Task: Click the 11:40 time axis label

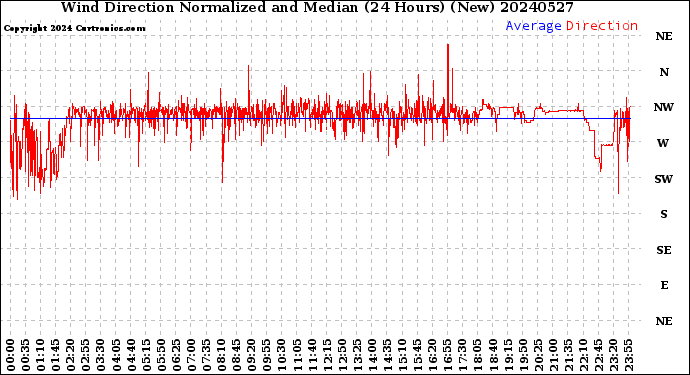Action: [312, 355]
